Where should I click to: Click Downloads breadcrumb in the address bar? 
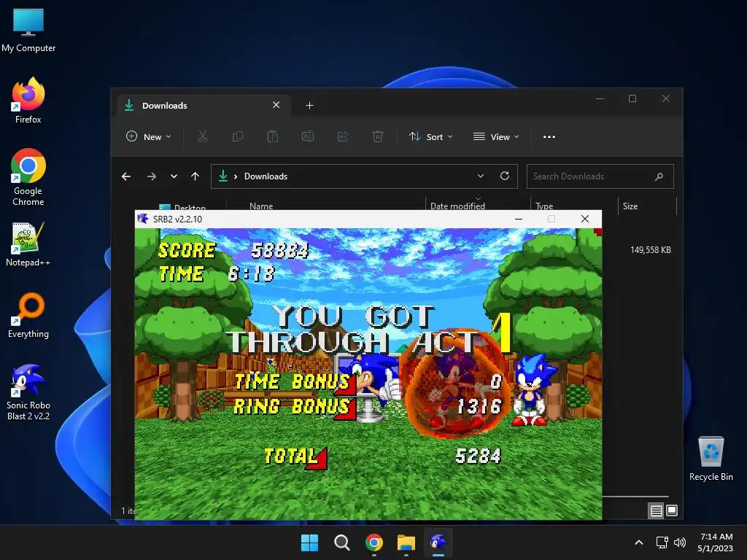click(266, 176)
